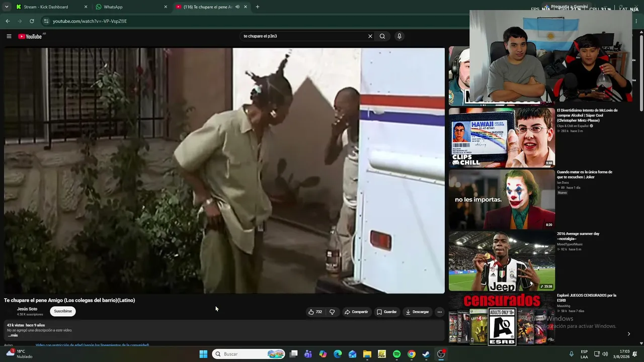Open the yellow taskbar app icon

pos(382,354)
